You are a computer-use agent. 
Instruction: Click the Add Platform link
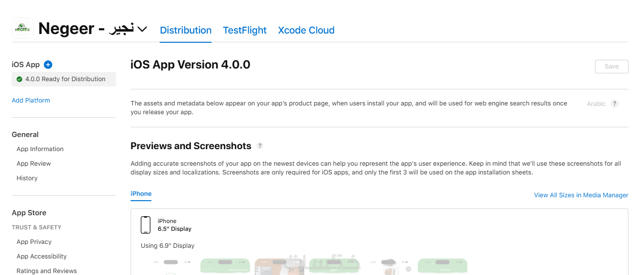tap(31, 101)
